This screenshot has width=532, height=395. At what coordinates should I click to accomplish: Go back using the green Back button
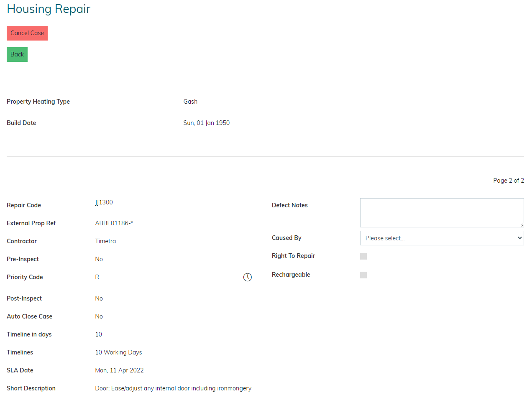tap(17, 54)
